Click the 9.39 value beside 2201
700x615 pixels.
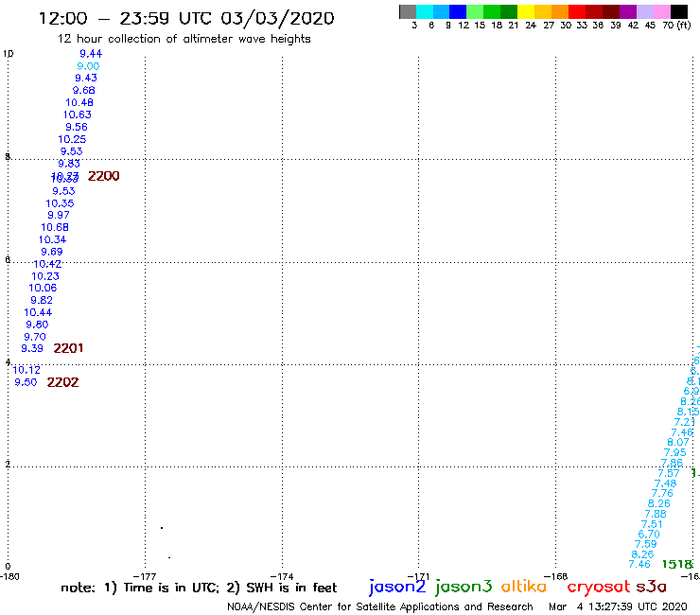(32, 348)
